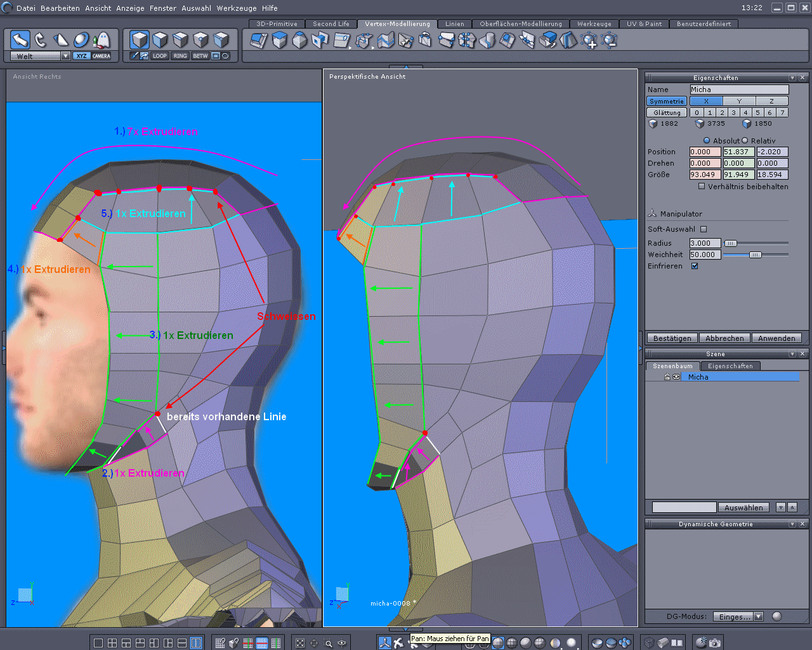Open the Welt coordinate system dropdown

click(x=65, y=56)
